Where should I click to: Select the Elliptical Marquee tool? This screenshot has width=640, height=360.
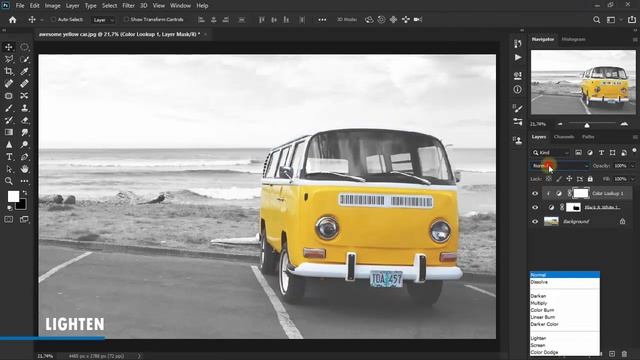point(24,47)
